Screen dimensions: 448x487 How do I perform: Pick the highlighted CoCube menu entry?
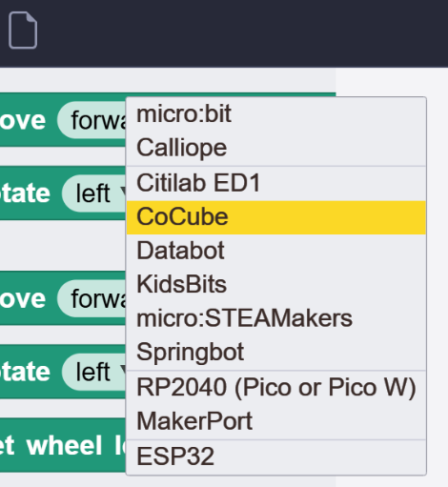click(x=275, y=217)
